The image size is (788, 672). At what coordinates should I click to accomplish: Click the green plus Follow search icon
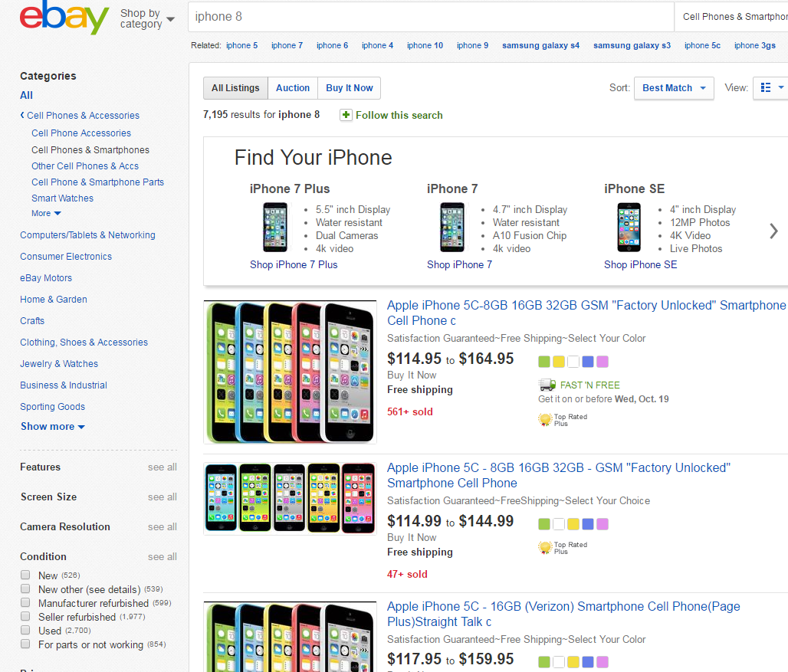click(346, 115)
